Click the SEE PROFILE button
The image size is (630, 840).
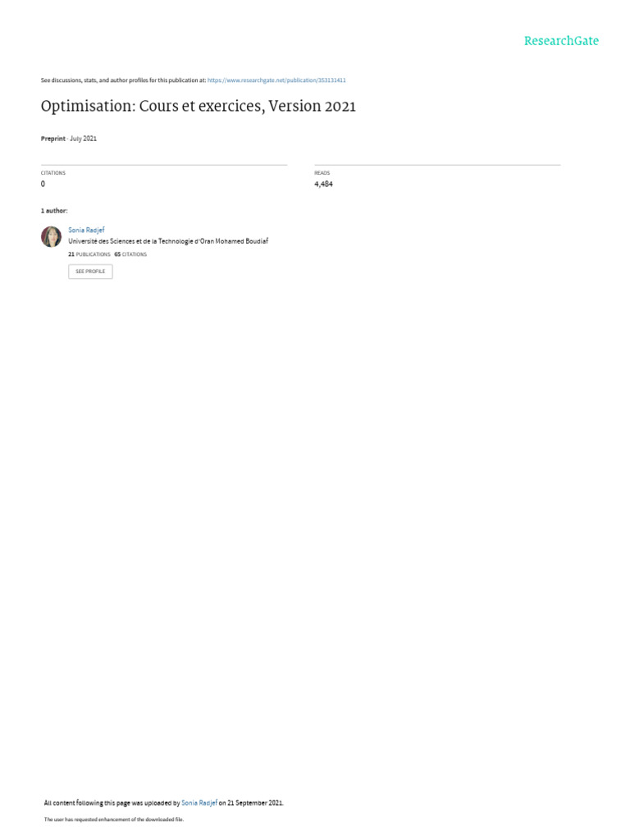point(90,272)
